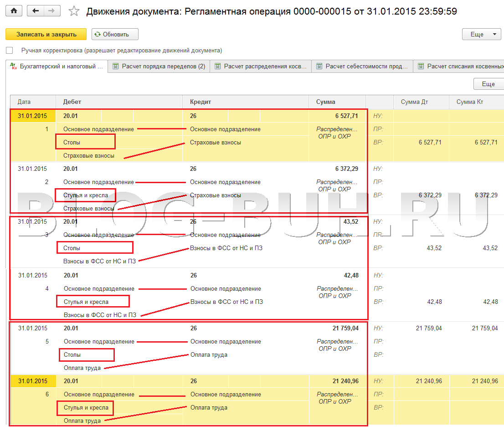The width and height of the screenshot is (504, 431).
Task: Click table icon of Расчет себестоимости tab
Action: pyautogui.click(x=319, y=67)
